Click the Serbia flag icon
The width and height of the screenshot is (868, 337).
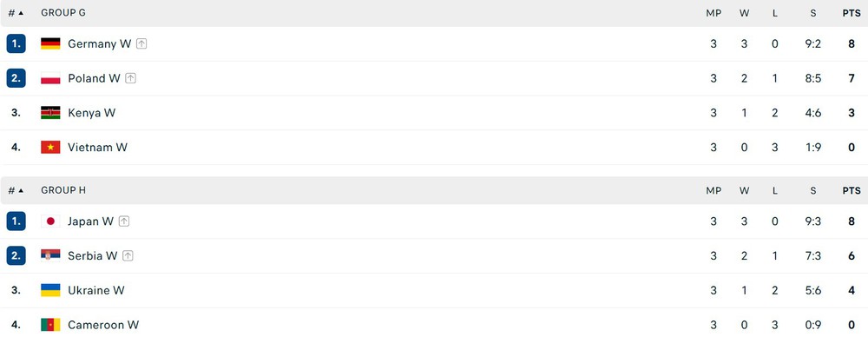tap(50, 255)
